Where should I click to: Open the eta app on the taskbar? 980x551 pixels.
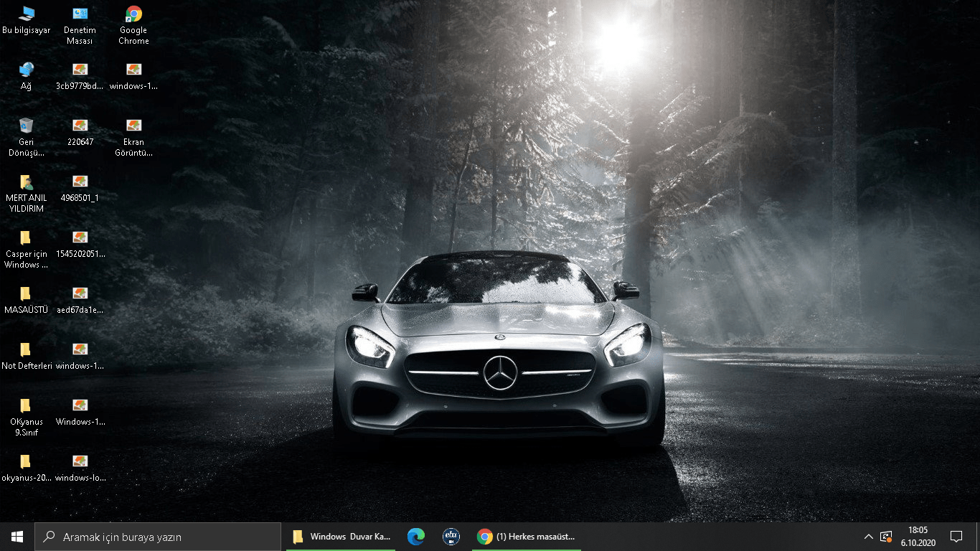pyautogui.click(x=451, y=537)
